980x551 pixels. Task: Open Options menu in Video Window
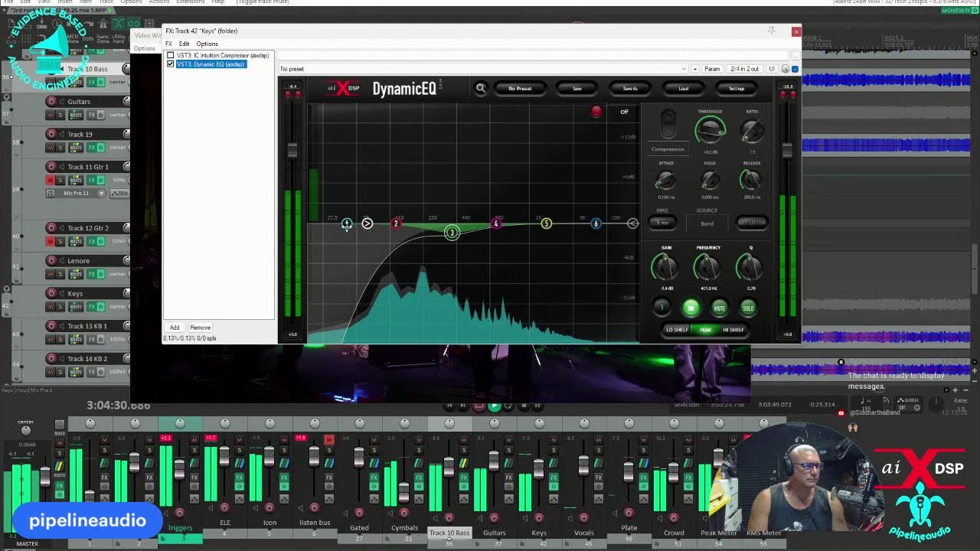point(144,48)
